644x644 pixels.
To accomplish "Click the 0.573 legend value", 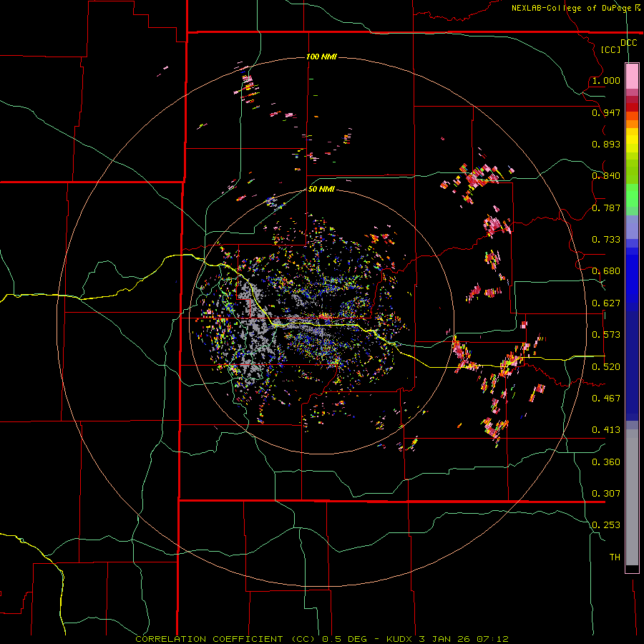I will pyautogui.click(x=606, y=335).
